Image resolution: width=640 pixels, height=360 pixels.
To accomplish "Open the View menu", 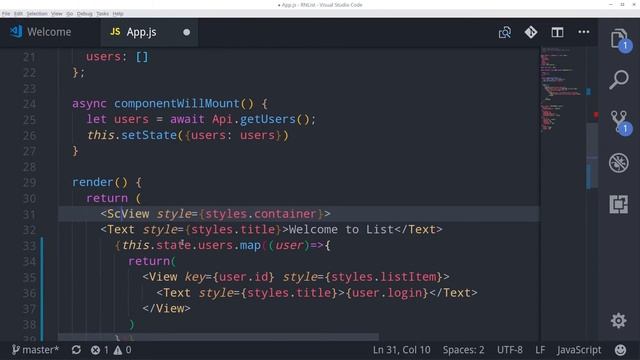I will click(57, 13).
